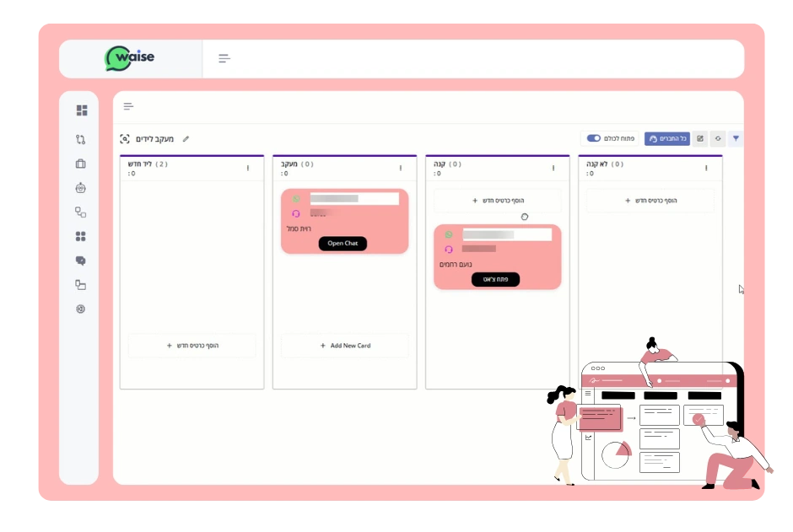Click the briefcase icon in the sidebar
Viewport: 793px width, 532px height.
click(x=81, y=164)
